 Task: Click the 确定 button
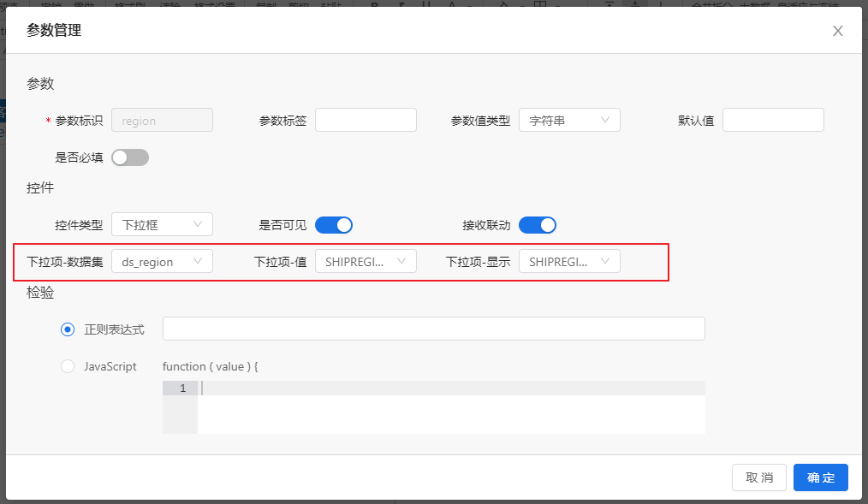[x=820, y=477]
